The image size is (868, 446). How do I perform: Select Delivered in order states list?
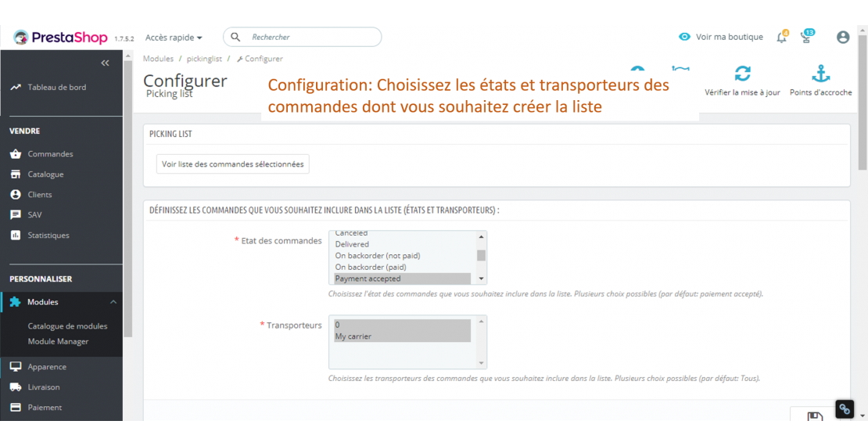pyautogui.click(x=352, y=244)
